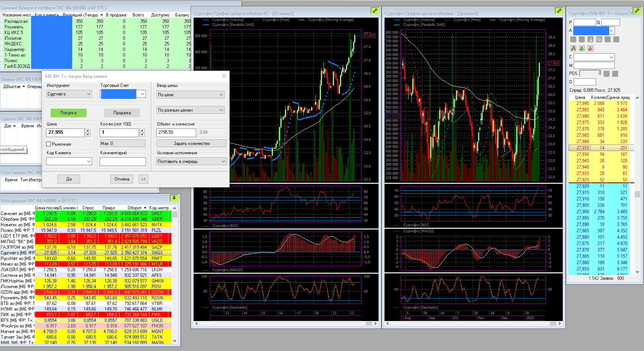
Task: Click the Код инстр column header in Мои фишки
Action: click(x=159, y=208)
